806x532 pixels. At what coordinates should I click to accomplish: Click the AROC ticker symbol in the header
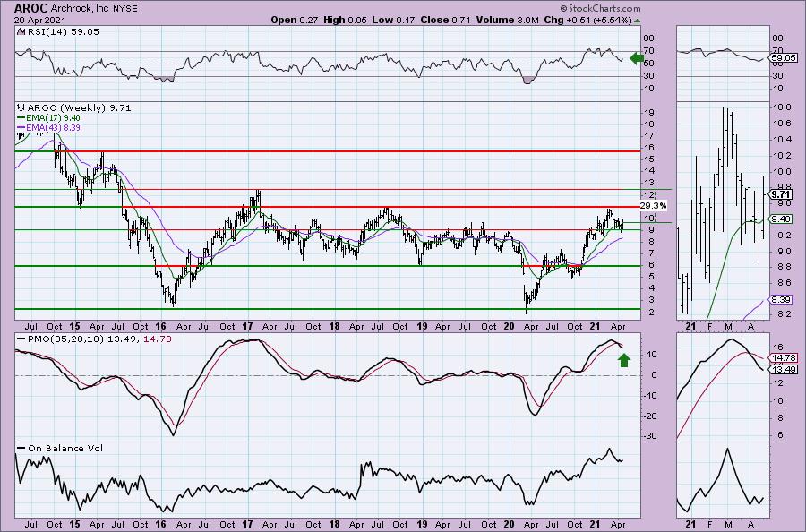[x=32, y=8]
